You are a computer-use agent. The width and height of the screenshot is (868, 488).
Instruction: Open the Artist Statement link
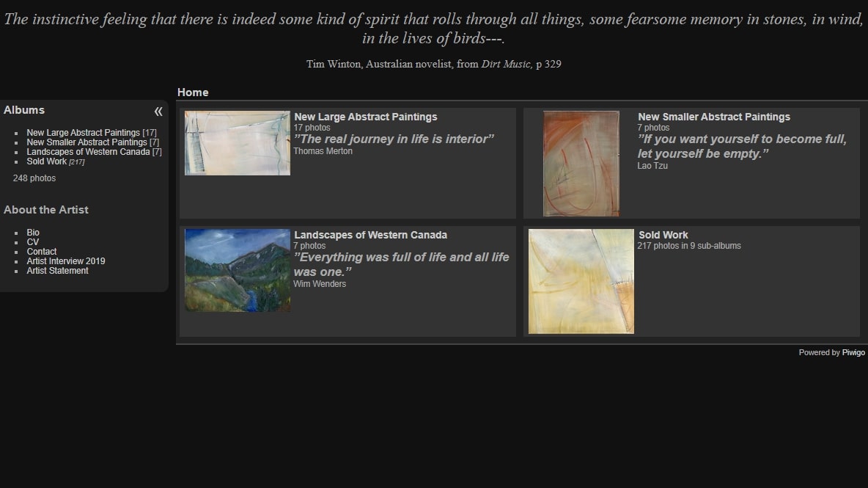click(58, 271)
